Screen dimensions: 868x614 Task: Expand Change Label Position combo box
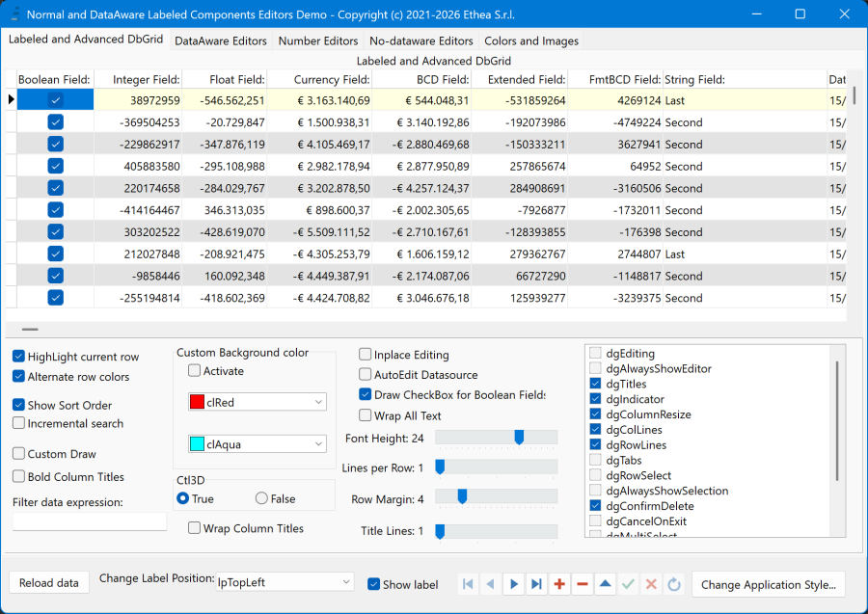(x=285, y=582)
